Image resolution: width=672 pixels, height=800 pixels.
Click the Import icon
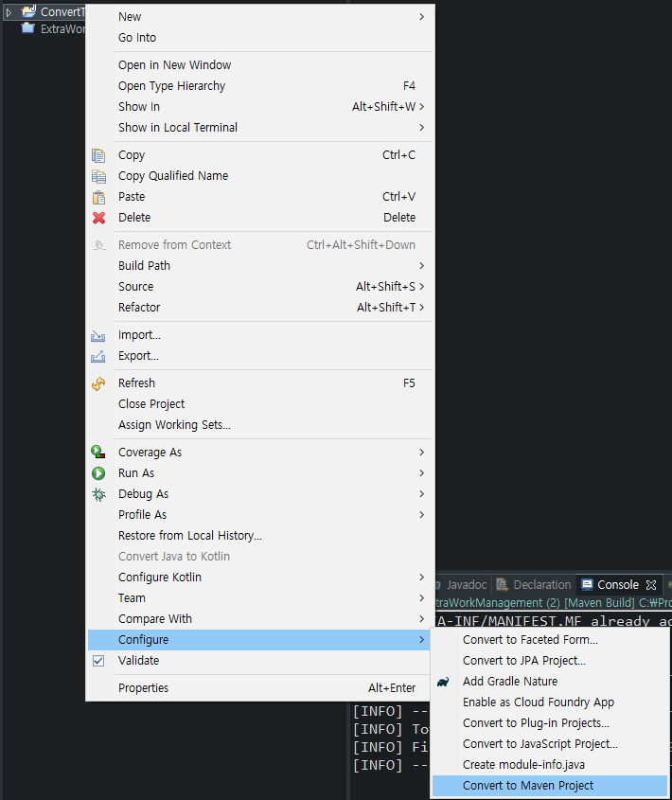(x=98, y=336)
